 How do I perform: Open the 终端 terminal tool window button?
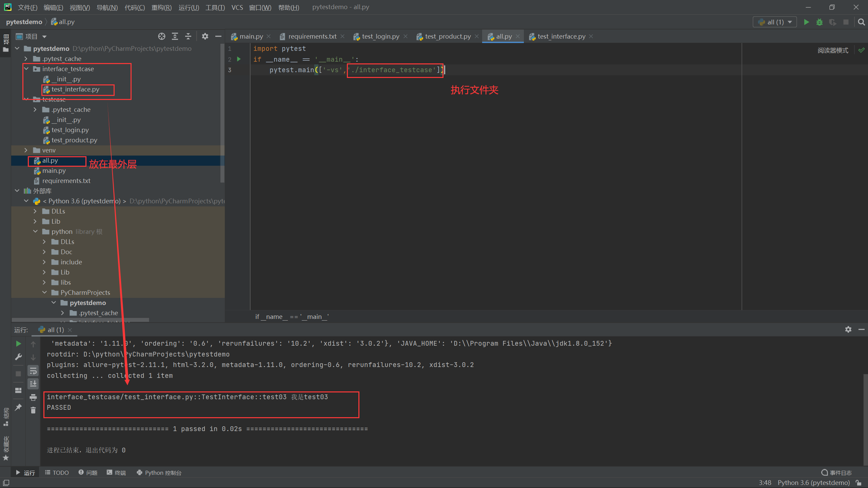(x=116, y=473)
